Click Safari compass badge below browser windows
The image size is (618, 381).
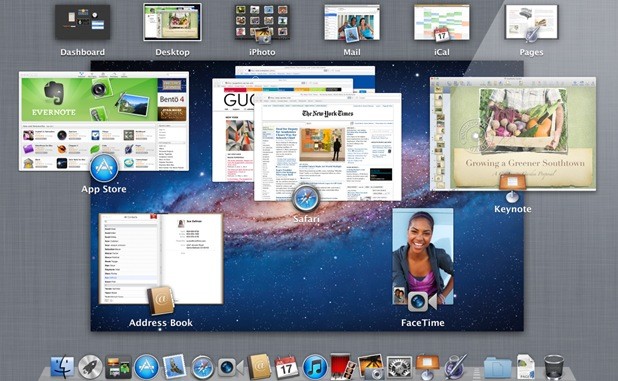click(306, 198)
